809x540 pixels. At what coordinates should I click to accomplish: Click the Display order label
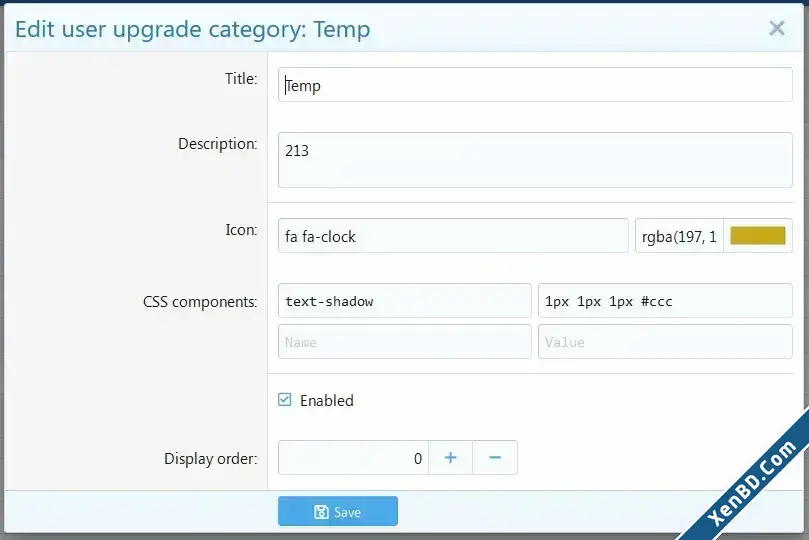211,459
